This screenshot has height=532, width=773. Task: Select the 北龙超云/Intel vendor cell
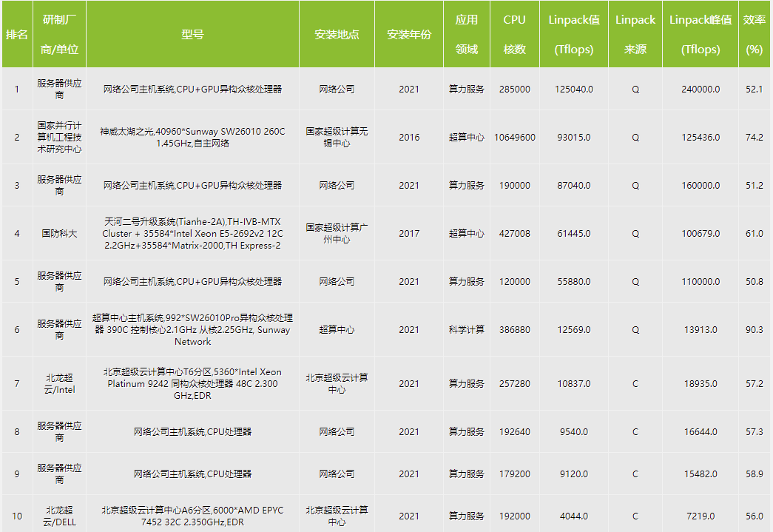coord(60,383)
